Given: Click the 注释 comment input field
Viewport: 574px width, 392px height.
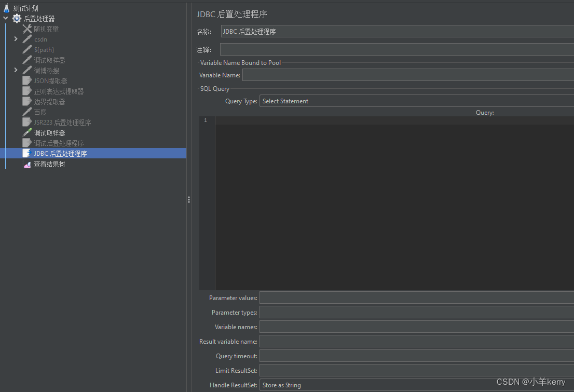Looking at the screenshot, I should click(x=397, y=49).
